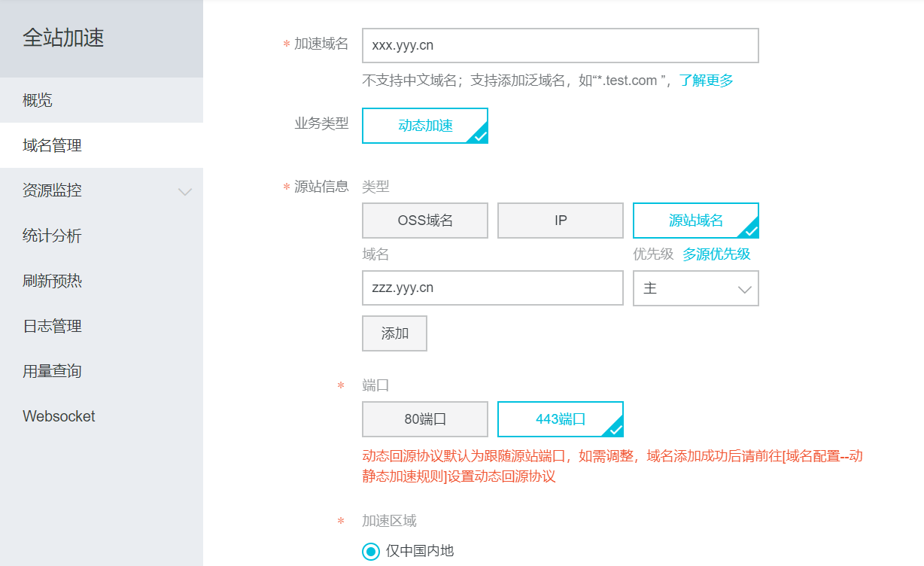Choose 源站域名 origin type
The height and width of the screenshot is (566, 924).
pos(695,220)
